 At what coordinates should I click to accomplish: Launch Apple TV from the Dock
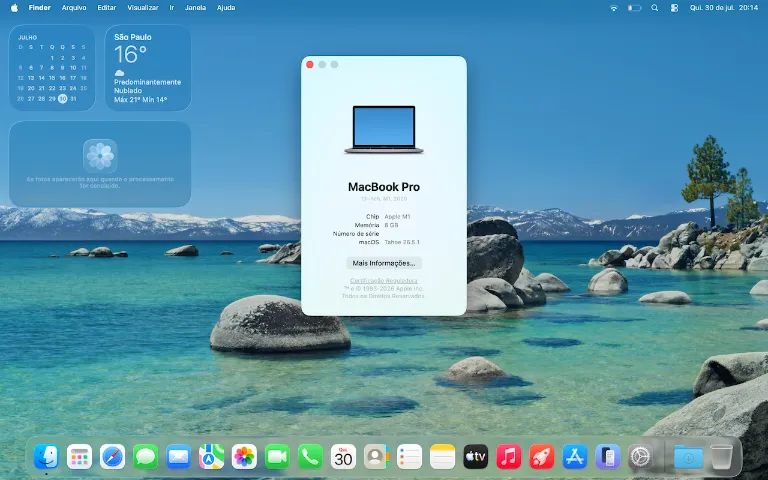click(476, 456)
